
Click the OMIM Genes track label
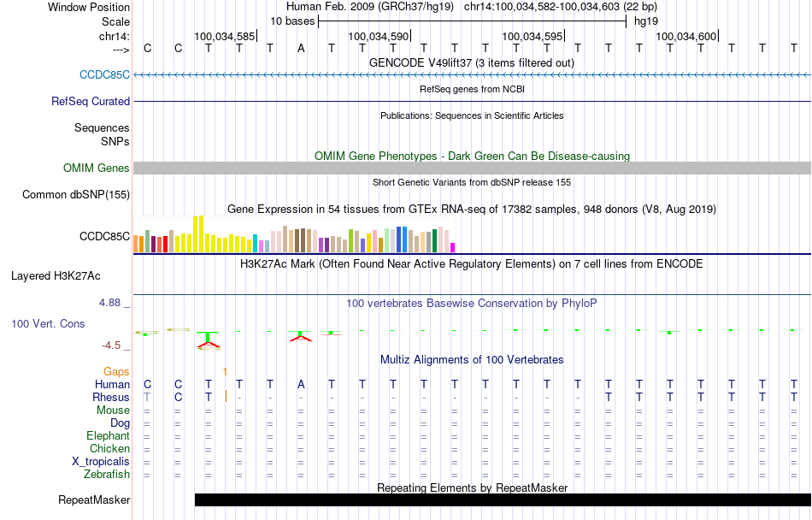click(x=97, y=168)
